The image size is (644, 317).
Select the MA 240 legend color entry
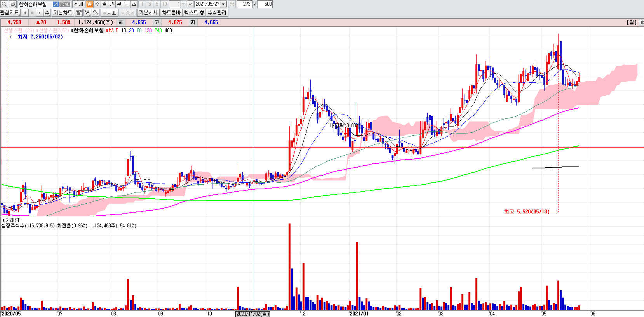[x=158, y=31]
